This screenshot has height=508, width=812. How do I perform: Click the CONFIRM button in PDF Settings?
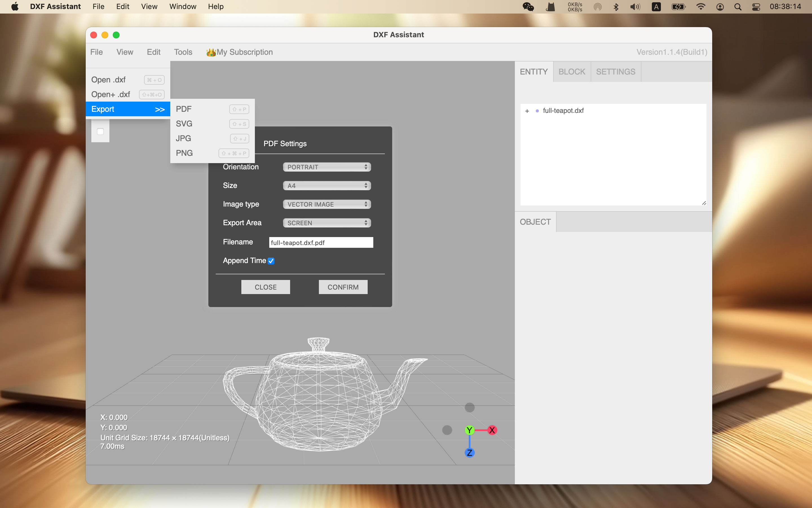pos(343,287)
